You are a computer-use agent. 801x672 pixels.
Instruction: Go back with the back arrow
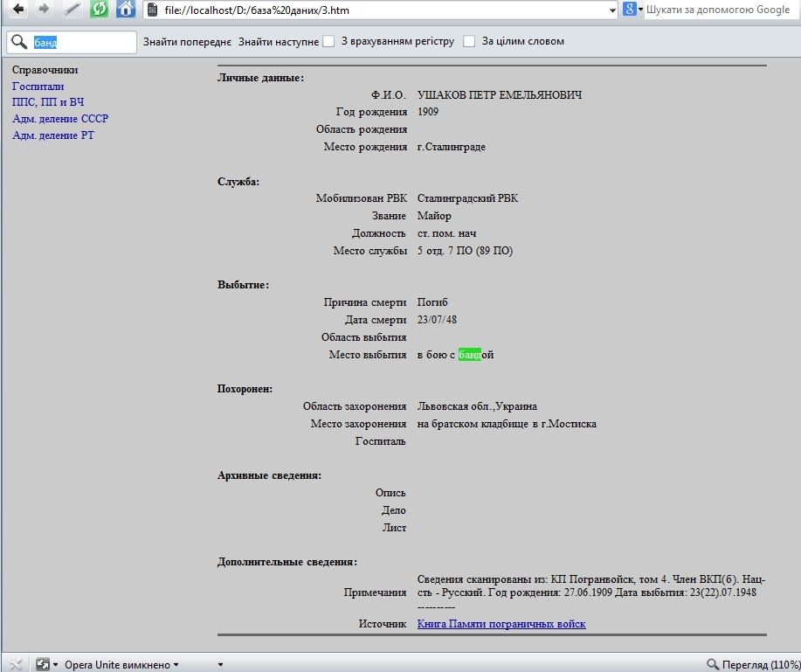click(18, 9)
